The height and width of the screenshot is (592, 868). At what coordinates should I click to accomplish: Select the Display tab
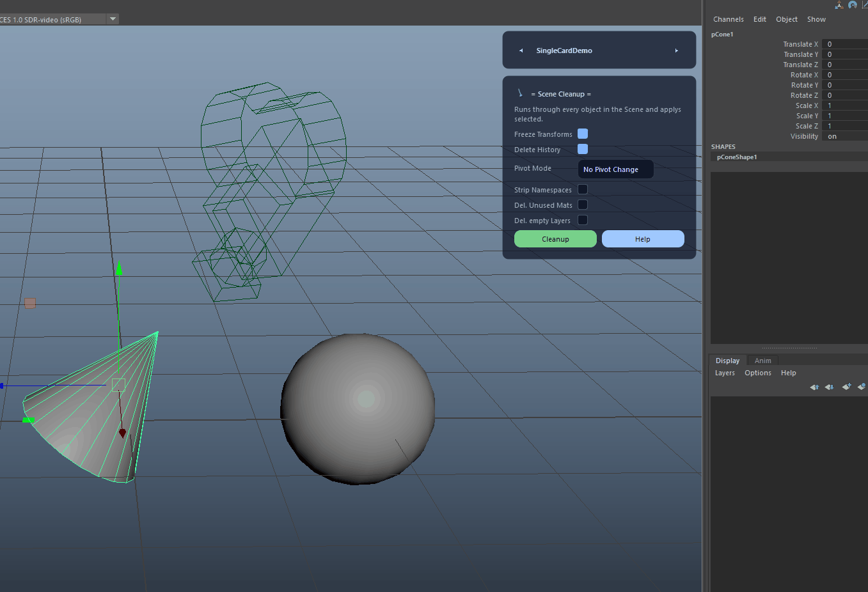point(727,361)
